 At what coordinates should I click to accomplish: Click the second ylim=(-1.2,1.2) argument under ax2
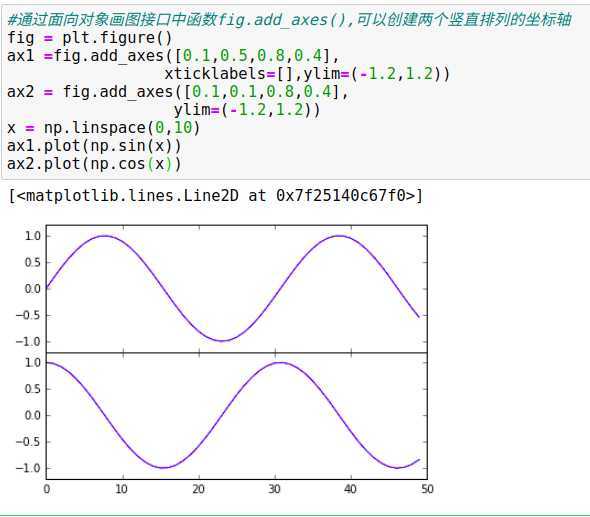(x=246, y=110)
